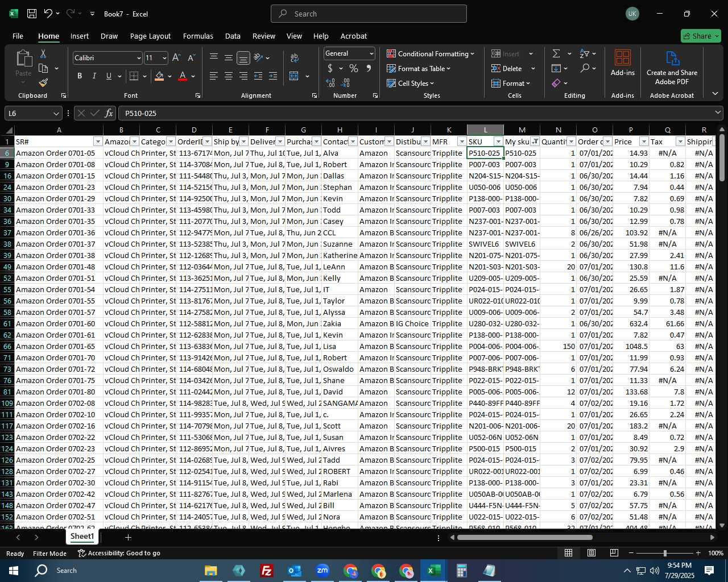728x582 pixels.
Task: Click the Insert Function fx icon
Action: 109,113
